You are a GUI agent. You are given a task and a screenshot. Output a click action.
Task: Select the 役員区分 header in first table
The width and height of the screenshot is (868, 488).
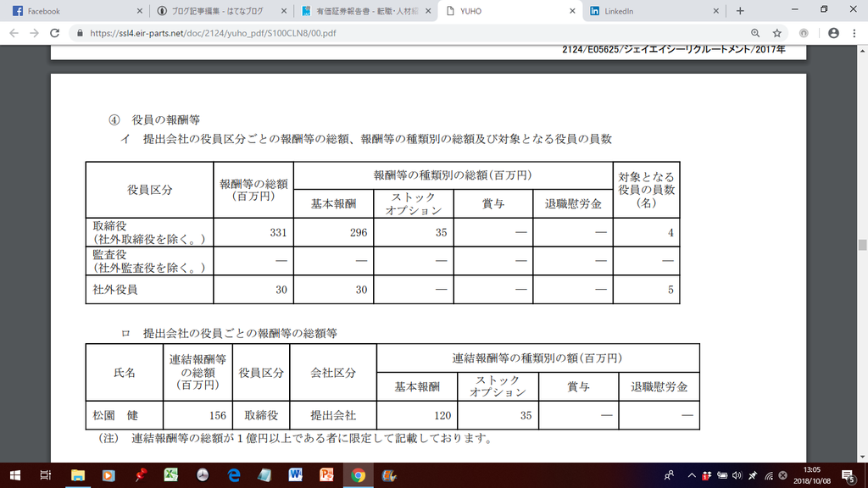(x=149, y=191)
